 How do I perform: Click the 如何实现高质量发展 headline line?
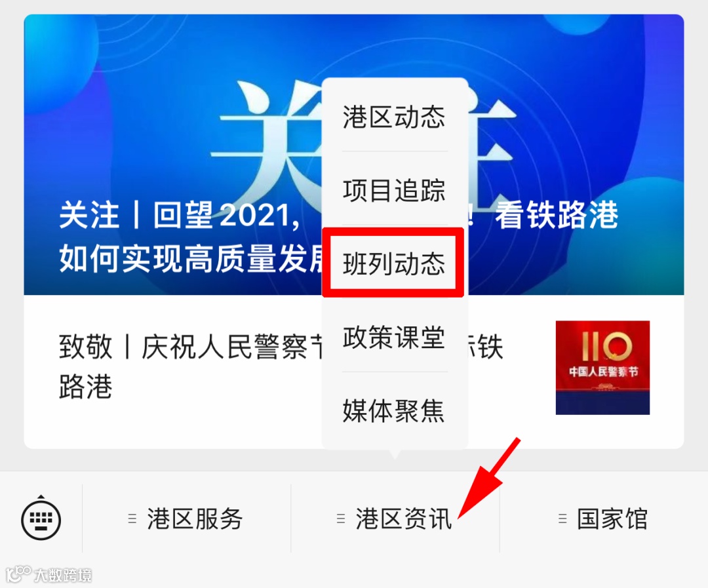(x=191, y=259)
